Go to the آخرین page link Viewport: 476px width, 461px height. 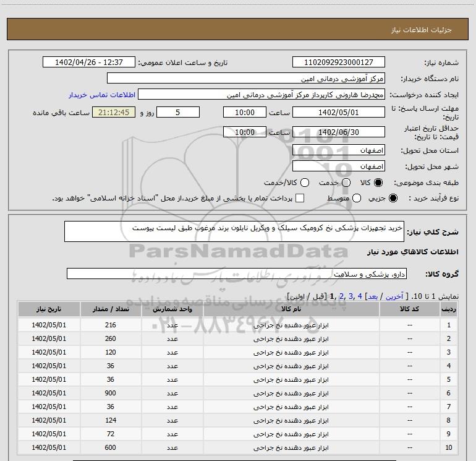(x=394, y=296)
